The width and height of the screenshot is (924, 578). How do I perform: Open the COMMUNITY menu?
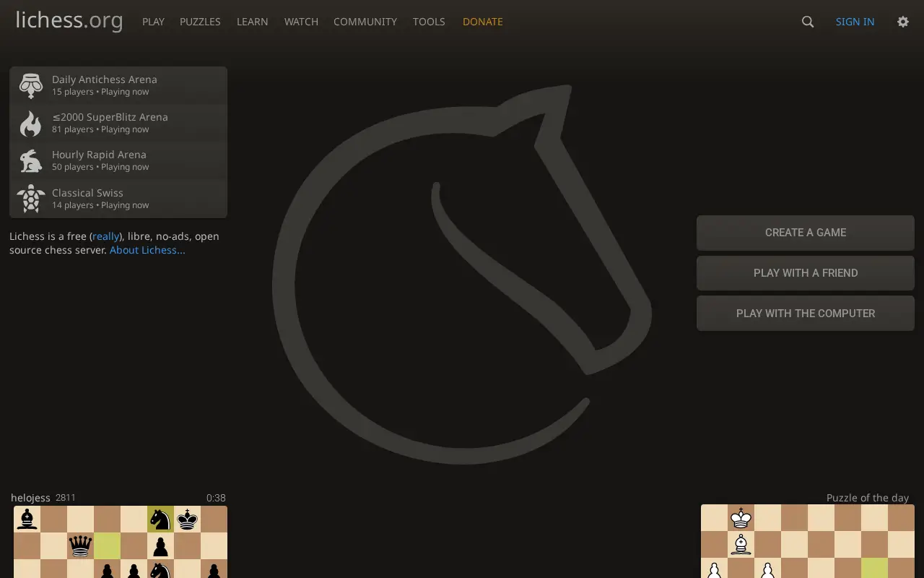(x=365, y=22)
